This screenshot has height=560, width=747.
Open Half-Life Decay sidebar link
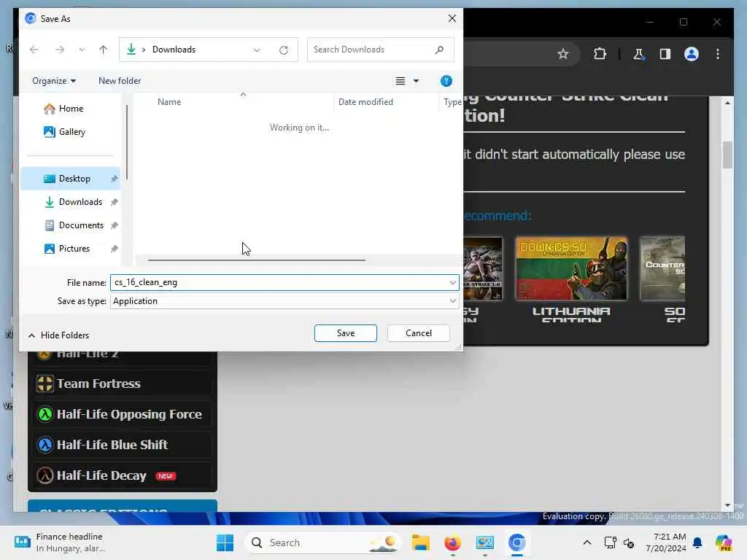(123, 475)
